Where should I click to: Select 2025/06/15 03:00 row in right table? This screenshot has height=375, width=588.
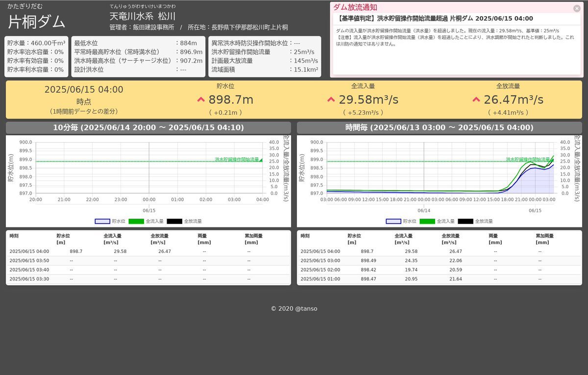pyautogui.click(x=440, y=260)
